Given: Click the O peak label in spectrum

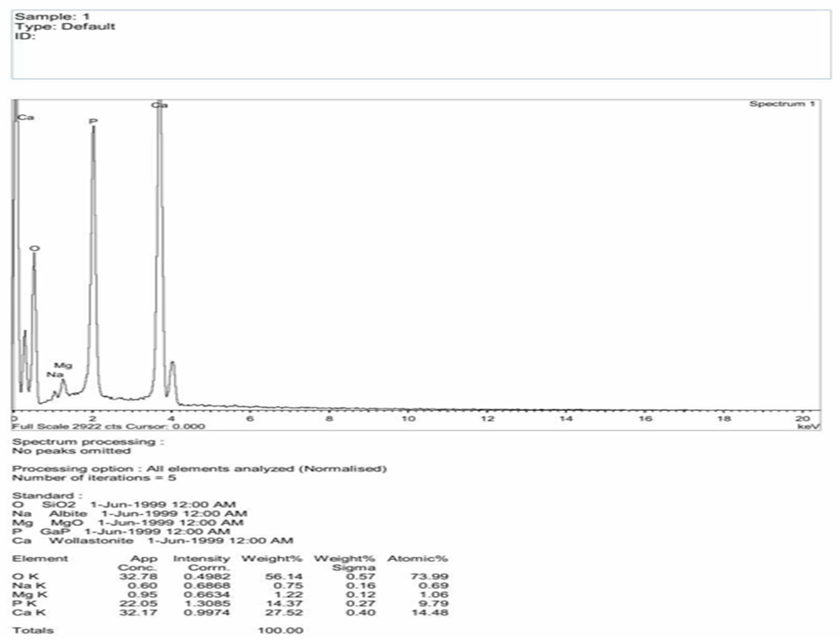Looking at the screenshot, I should click(x=34, y=249).
